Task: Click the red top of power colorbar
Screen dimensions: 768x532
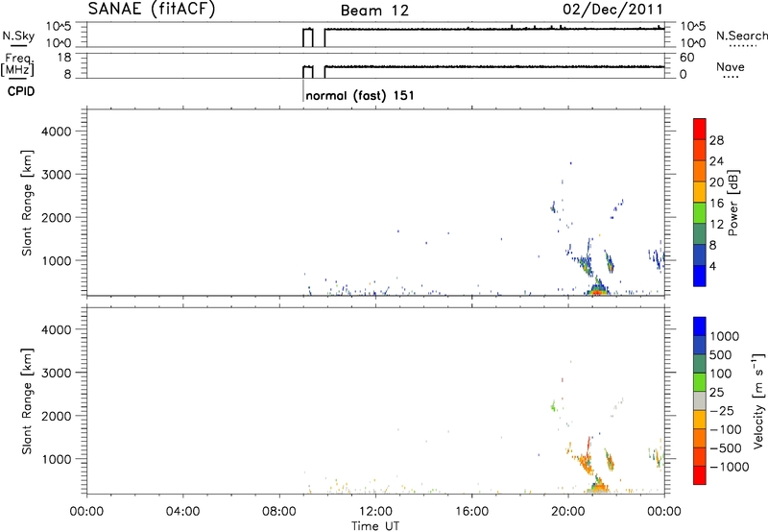Action: (700, 129)
